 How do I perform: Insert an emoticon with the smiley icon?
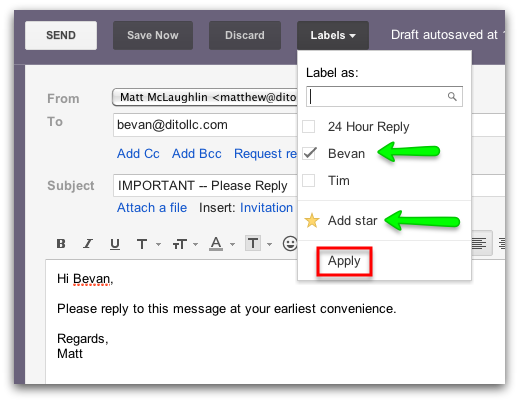pyautogui.click(x=290, y=243)
